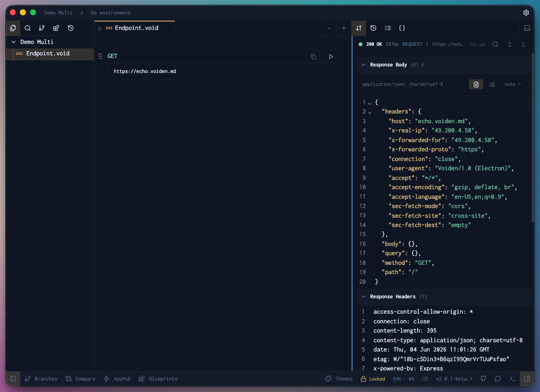Collapse all response sections with inward arrows
Viewport: 540px width, 392px height.
[523, 44]
